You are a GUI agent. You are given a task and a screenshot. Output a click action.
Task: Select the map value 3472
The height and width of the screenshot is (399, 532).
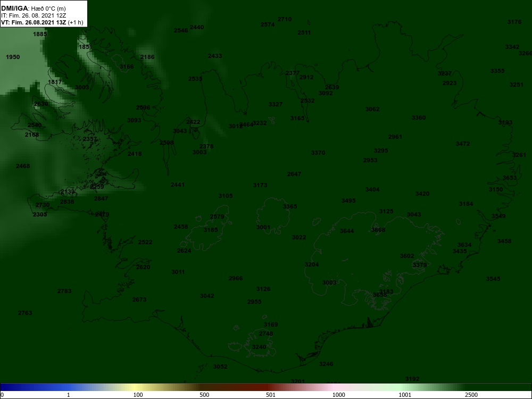(463, 144)
